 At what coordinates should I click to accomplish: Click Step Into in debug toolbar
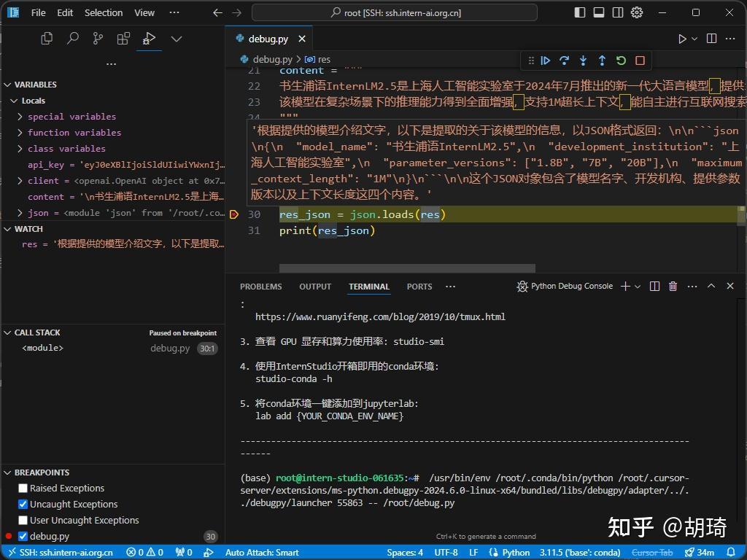[x=583, y=61]
